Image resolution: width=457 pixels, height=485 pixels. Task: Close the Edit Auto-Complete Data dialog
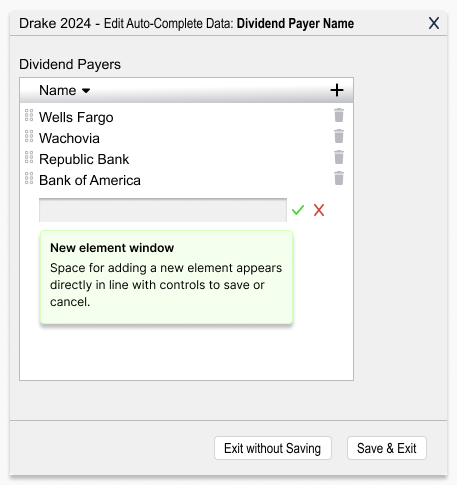[x=434, y=23]
